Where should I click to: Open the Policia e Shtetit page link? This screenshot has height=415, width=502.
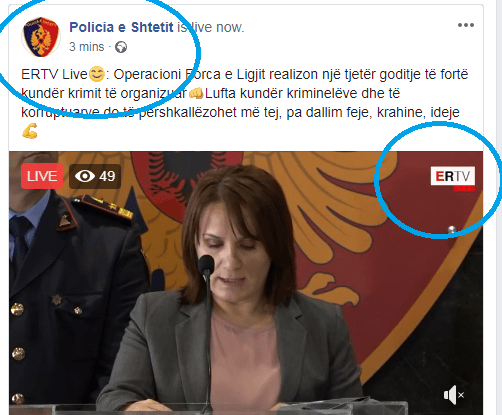point(121,27)
